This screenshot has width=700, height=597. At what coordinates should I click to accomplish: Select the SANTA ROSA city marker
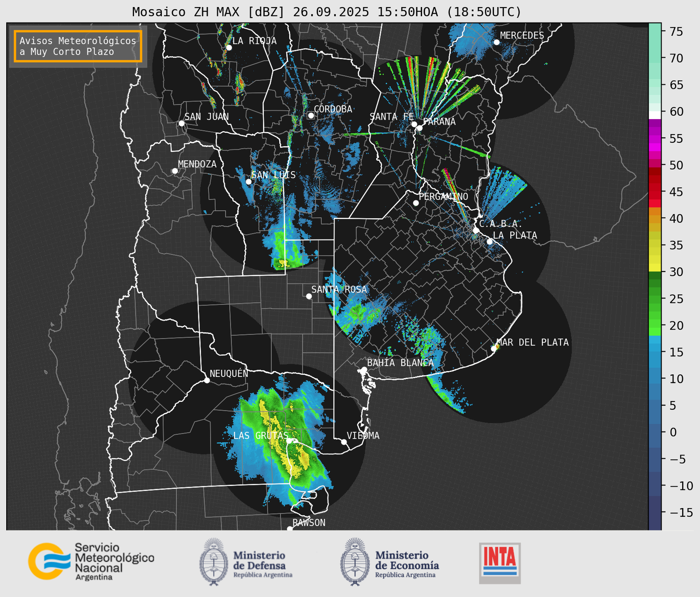(x=309, y=296)
